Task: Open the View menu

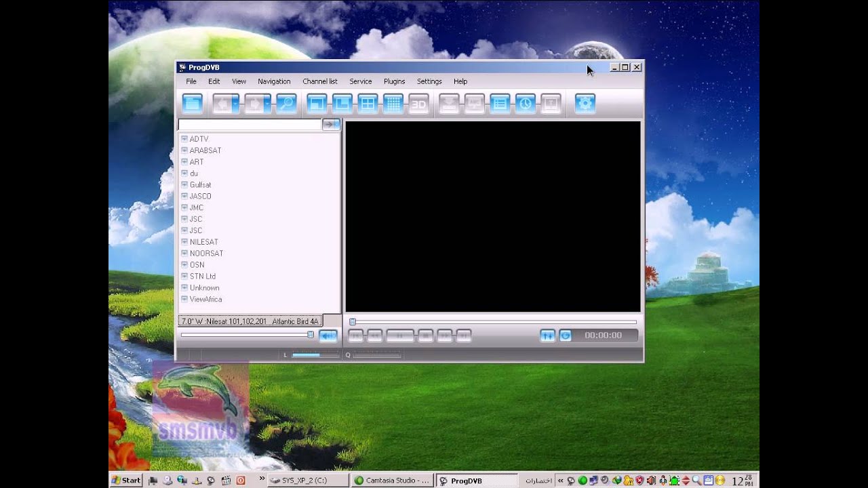Action: coord(239,81)
